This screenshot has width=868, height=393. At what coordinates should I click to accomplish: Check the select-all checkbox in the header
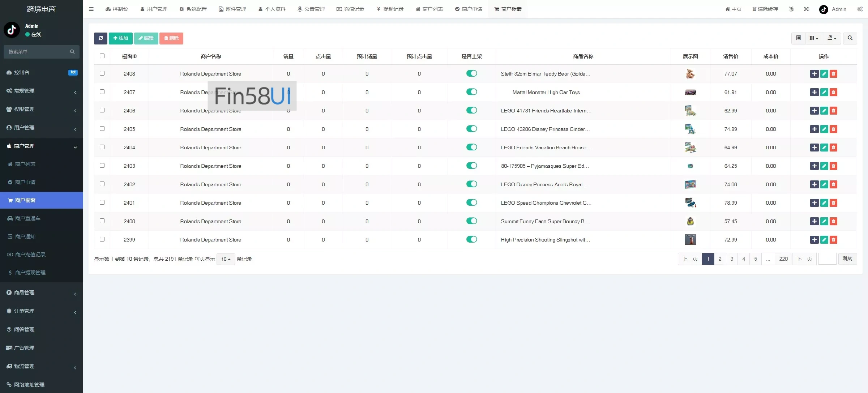click(x=102, y=56)
